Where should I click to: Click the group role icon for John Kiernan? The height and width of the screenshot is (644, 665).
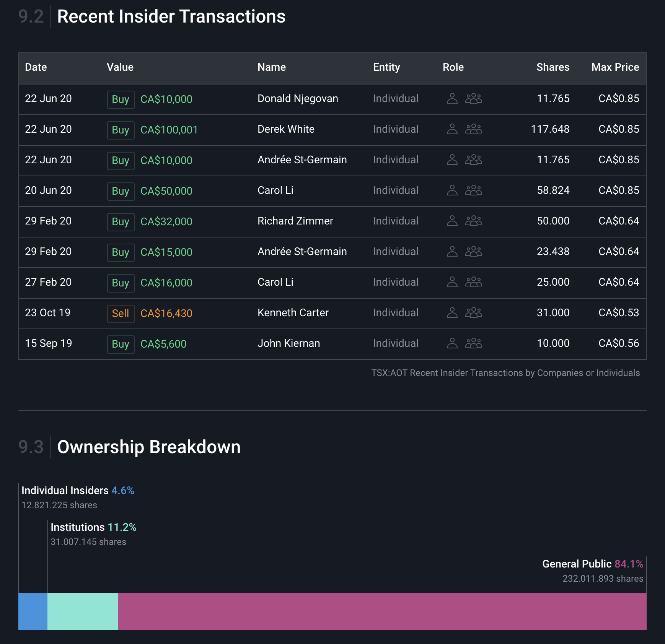[x=474, y=343]
